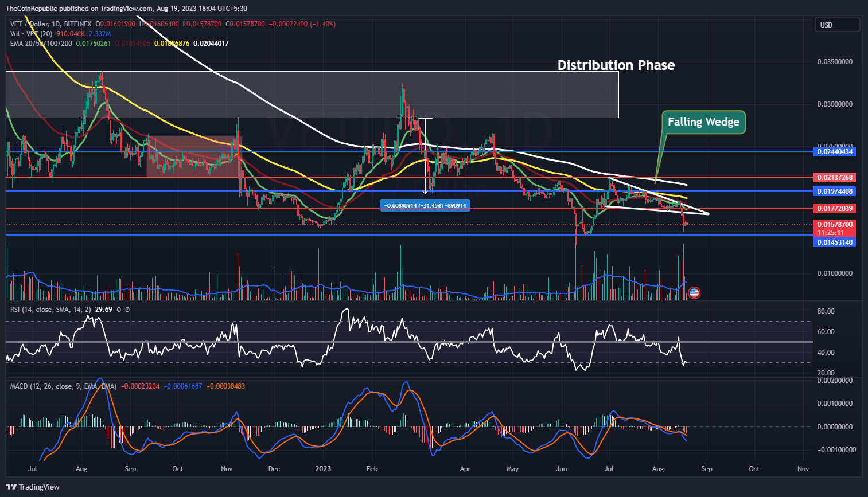Click the 0.01772039 red price label
Screen dimensions: 868x497
[x=835, y=209]
